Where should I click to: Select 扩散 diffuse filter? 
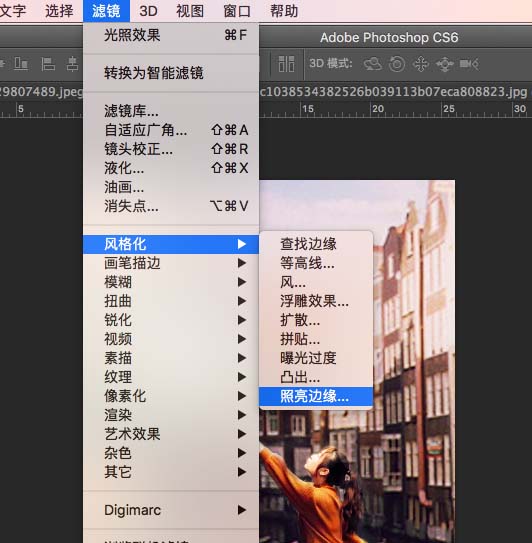pos(316,320)
